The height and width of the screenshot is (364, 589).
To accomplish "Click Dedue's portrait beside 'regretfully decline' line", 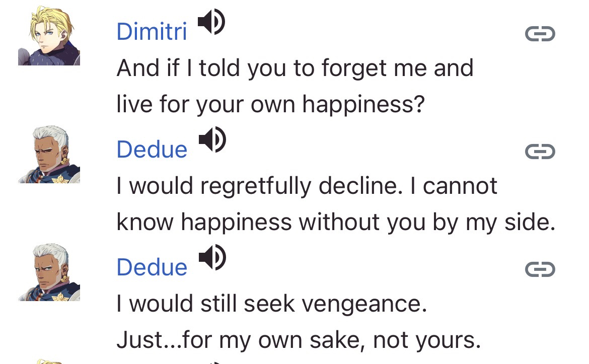I will click(x=49, y=154).
